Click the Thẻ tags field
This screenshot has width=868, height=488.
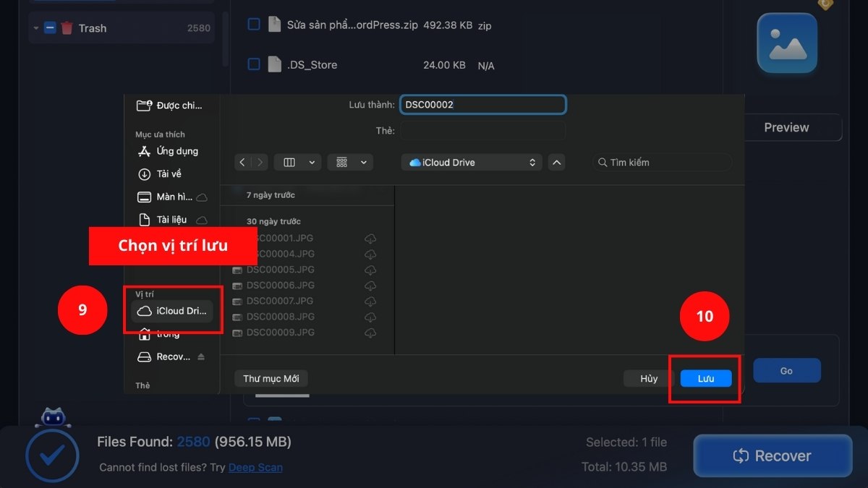pos(482,131)
